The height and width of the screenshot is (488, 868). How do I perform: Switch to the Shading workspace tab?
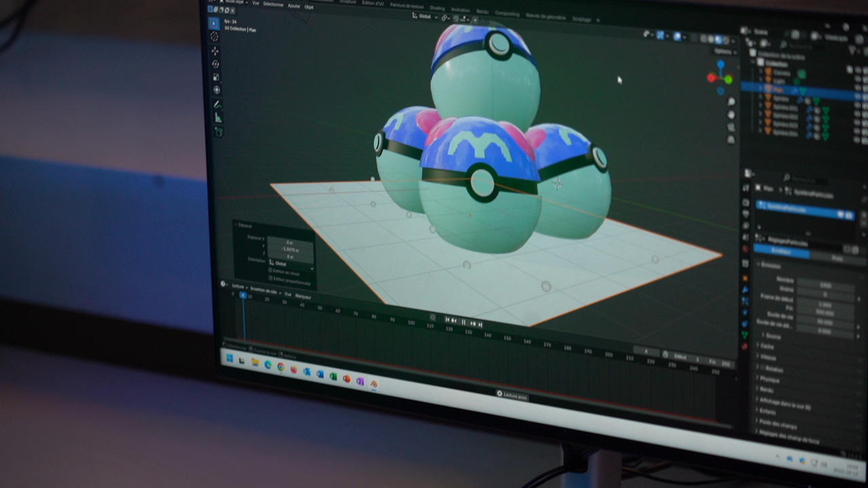[437, 9]
